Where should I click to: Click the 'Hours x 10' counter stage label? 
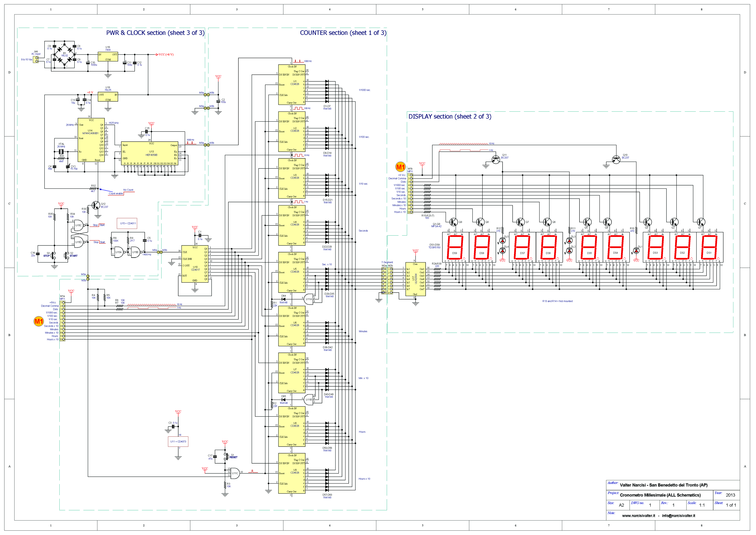(x=364, y=479)
